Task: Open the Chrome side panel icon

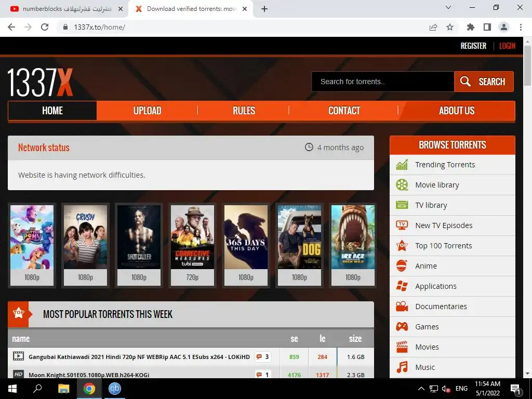Action: click(x=487, y=27)
